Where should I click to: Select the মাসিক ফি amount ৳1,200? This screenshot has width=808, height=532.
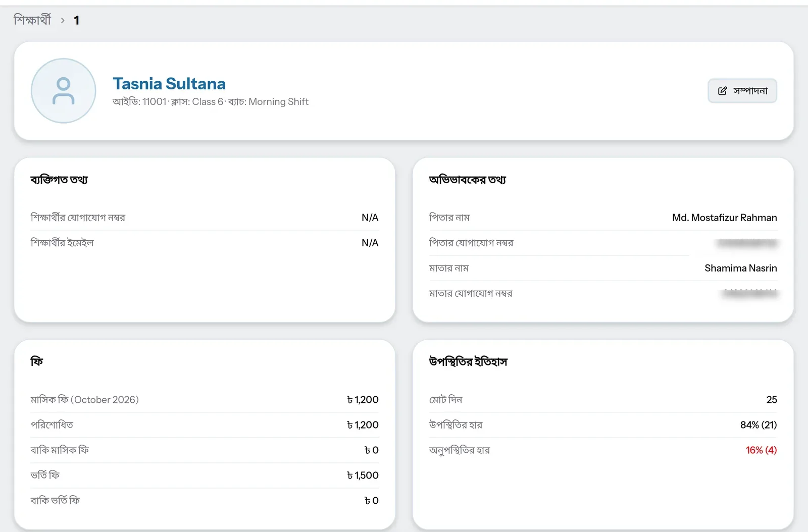point(363,400)
